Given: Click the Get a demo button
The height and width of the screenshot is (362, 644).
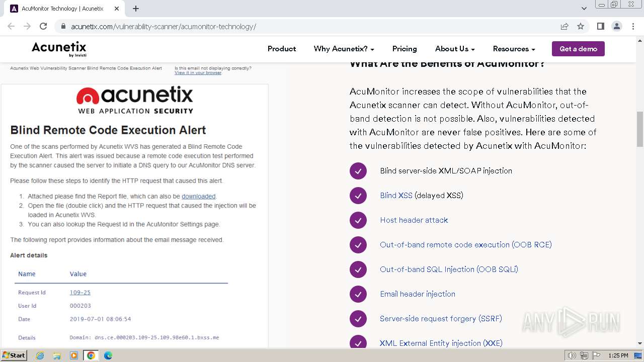Looking at the screenshot, I should [x=578, y=49].
